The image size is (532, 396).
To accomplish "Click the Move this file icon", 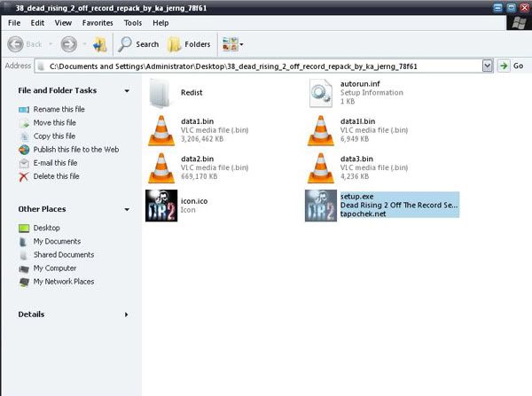I will pos(24,123).
